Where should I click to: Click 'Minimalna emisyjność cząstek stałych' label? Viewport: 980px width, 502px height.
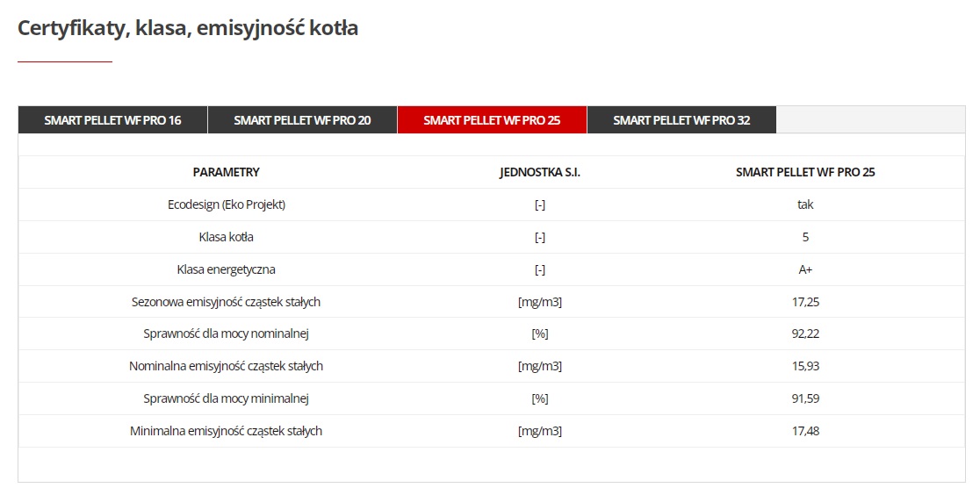click(226, 431)
